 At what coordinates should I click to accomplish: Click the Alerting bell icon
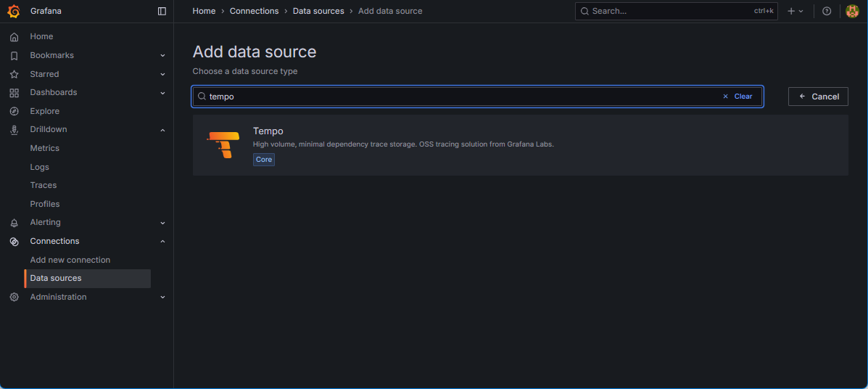[14, 223]
